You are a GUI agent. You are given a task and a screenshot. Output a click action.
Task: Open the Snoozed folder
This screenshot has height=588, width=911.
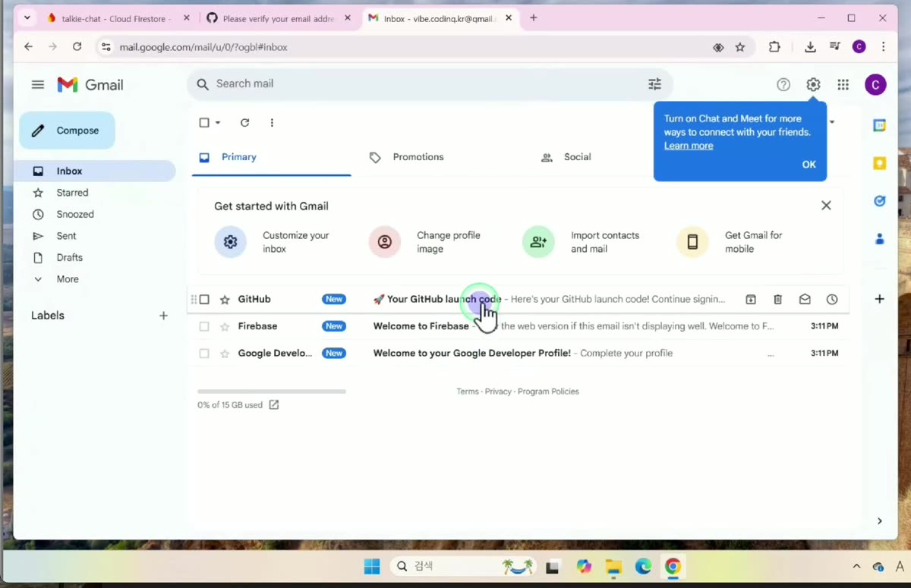pos(75,215)
